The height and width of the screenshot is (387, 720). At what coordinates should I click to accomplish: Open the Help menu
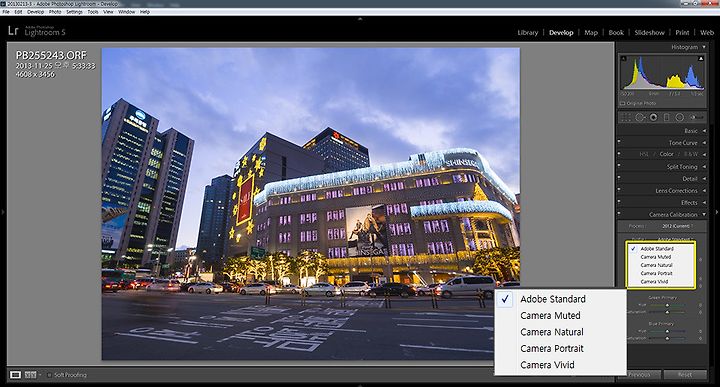pos(145,12)
